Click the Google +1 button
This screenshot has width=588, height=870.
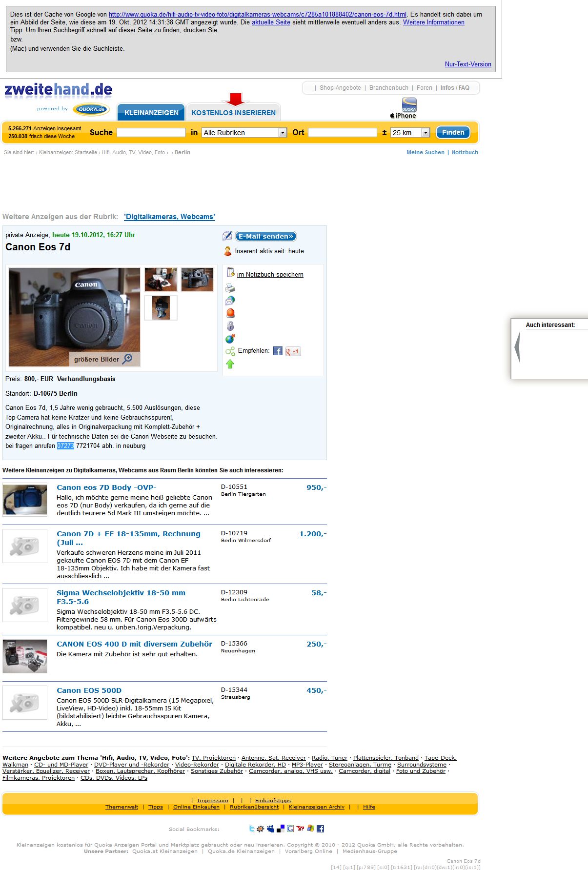point(293,351)
